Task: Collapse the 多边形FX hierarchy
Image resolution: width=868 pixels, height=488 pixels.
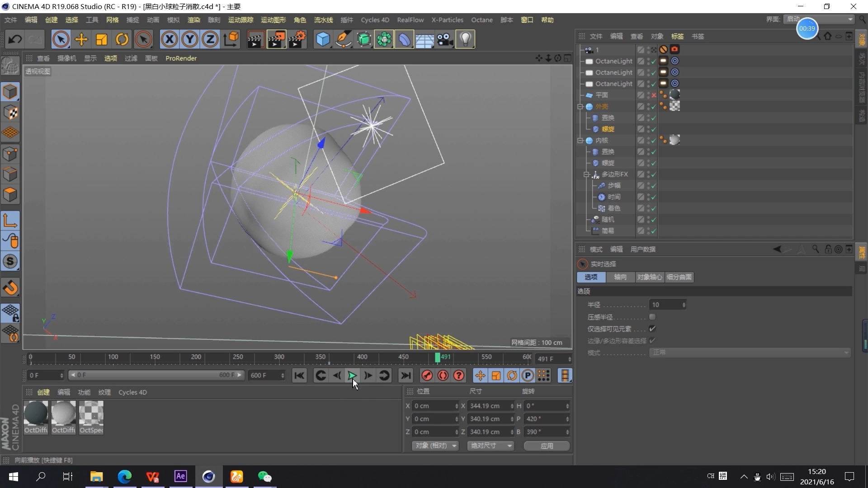Action: pyautogui.click(x=586, y=174)
